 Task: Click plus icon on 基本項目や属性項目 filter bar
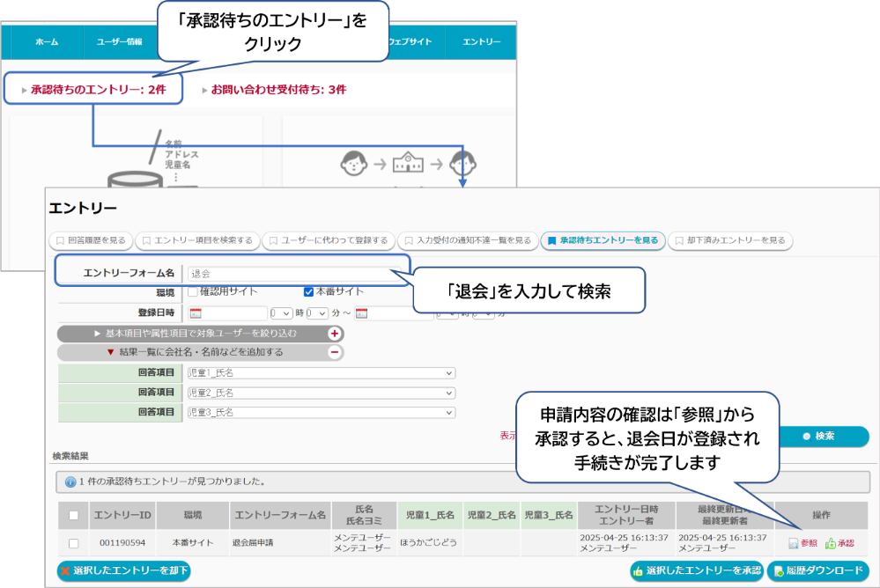coord(335,334)
